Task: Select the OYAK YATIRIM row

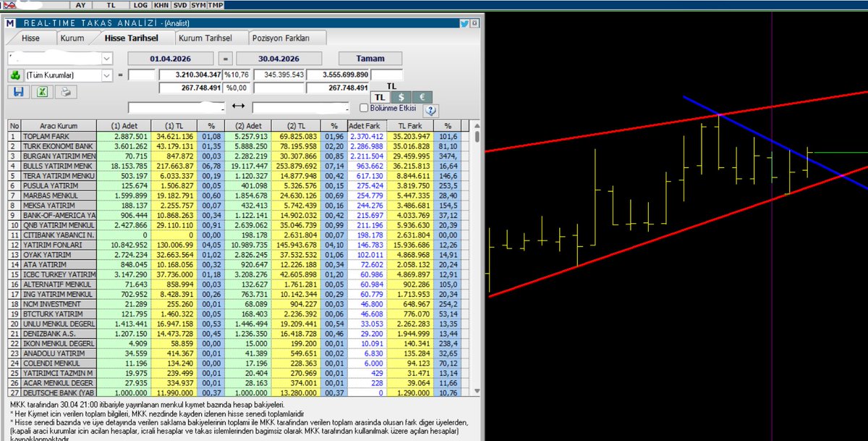Action: point(240,255)
